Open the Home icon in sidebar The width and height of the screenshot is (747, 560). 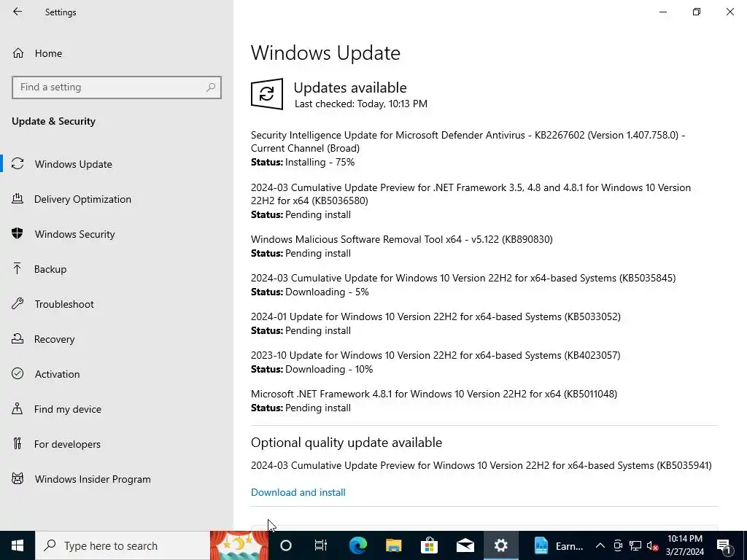18,52
